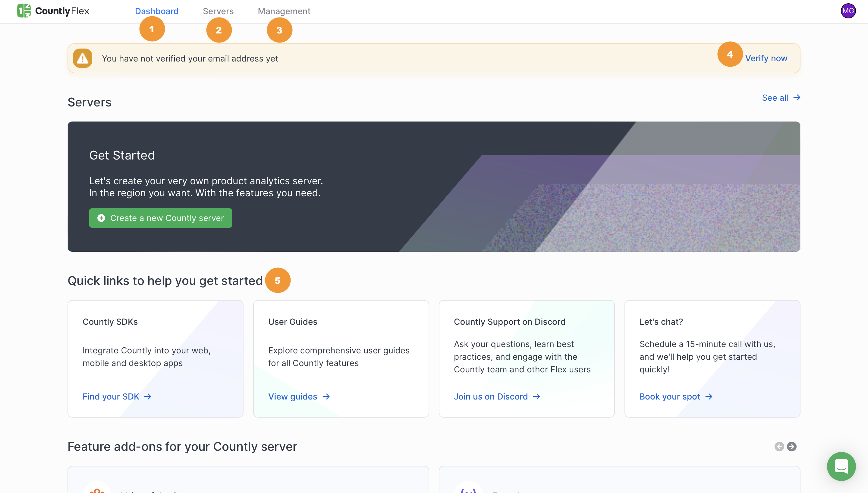The image size is (868, 493).
Task: Select the User Guides card title
Action: point(293,322)
